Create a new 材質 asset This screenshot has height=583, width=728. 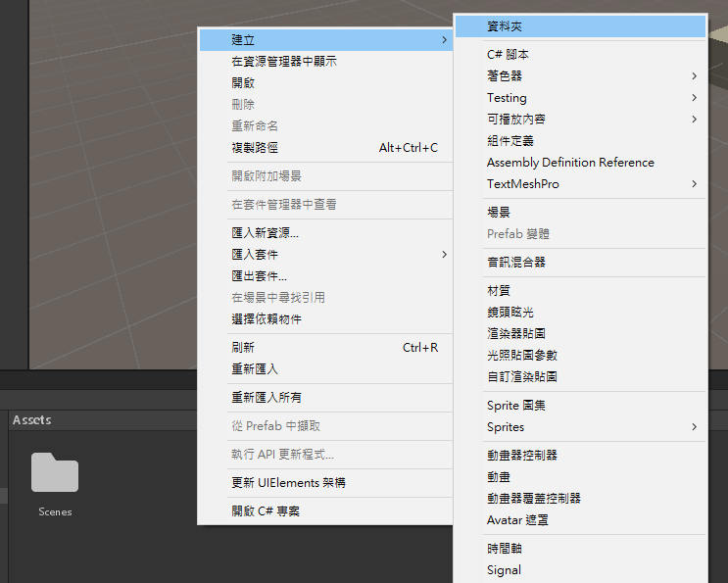click(x=499, y=291)
